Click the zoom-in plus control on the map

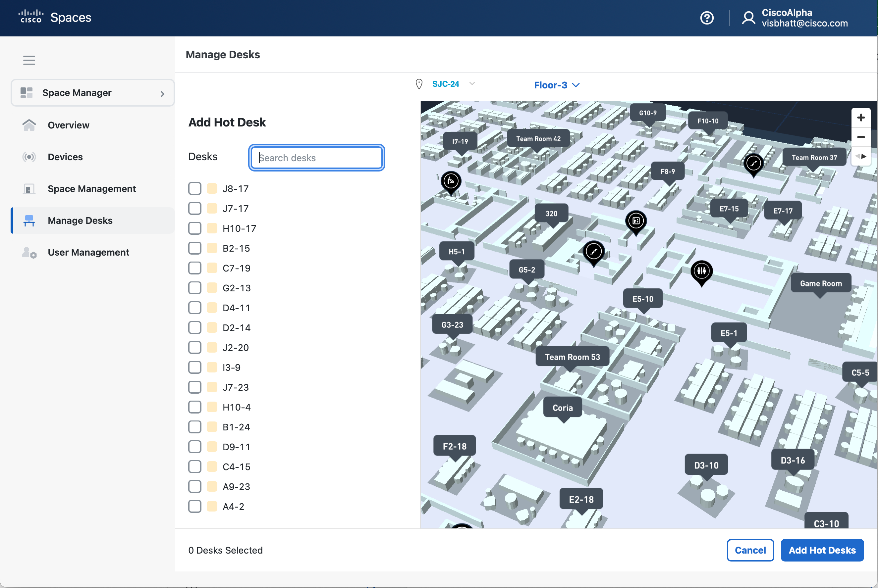point(861,118)
